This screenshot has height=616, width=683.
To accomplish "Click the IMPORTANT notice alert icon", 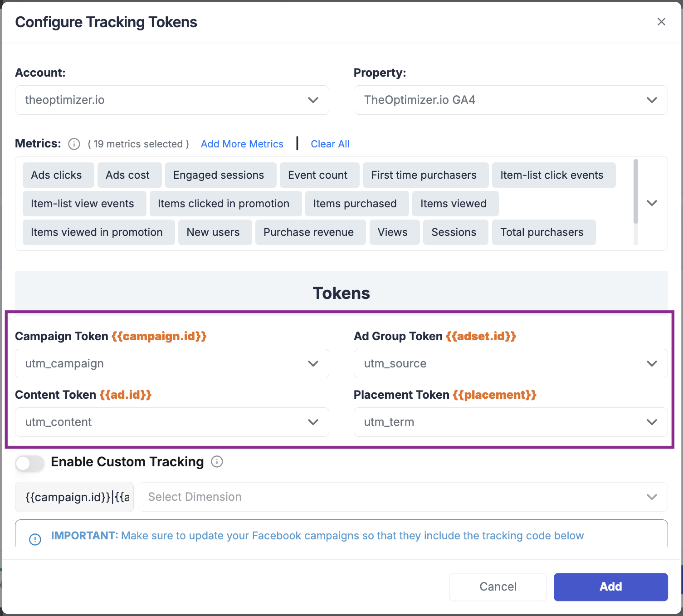I will pyautogui.click(x=35, y=539).
